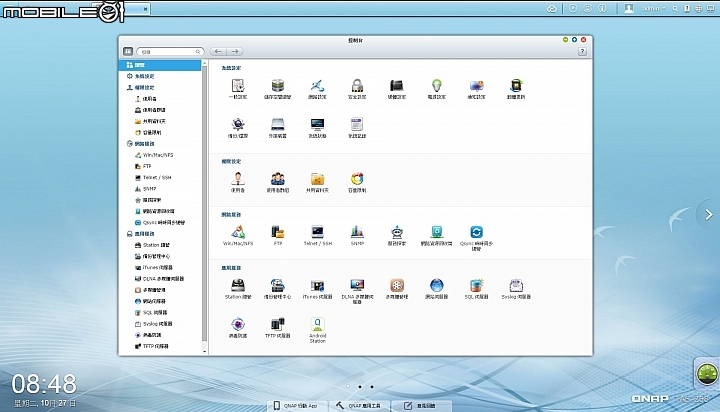Select Syslog Server in the sidebar
This screenshot has width=720, height=412.
click(x=153, y=324)
